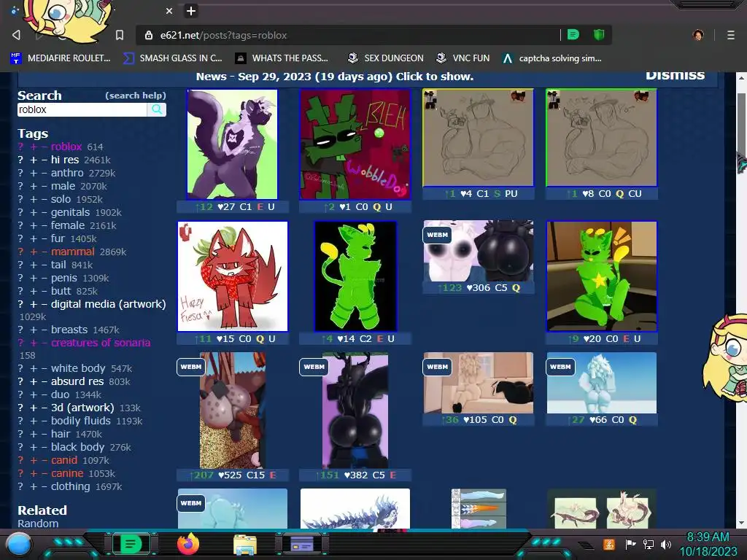This screenshot has height=560, width=747.
Task: Click the mammal tag link
Action: [72, 252]
